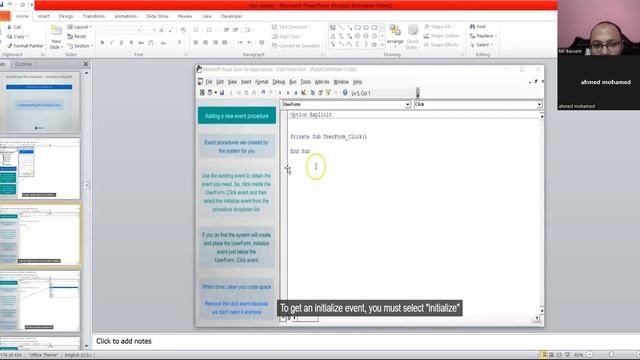This screenshot has width=640, height=360.
Task: Select the Rectangle shape in gallery
Action: pos(358,28)
